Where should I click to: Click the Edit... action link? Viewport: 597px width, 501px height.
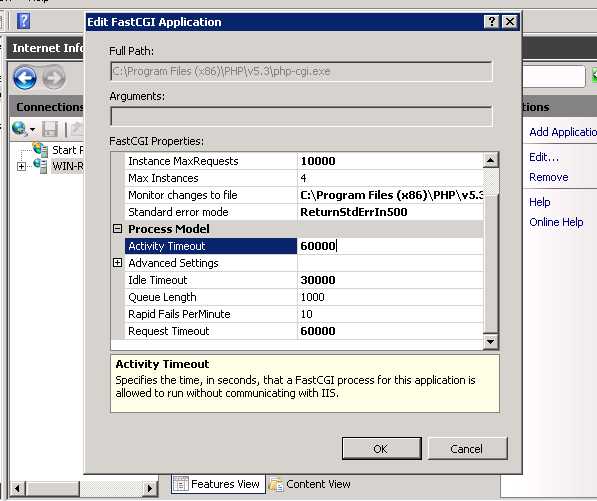click(x=544, y=157)
